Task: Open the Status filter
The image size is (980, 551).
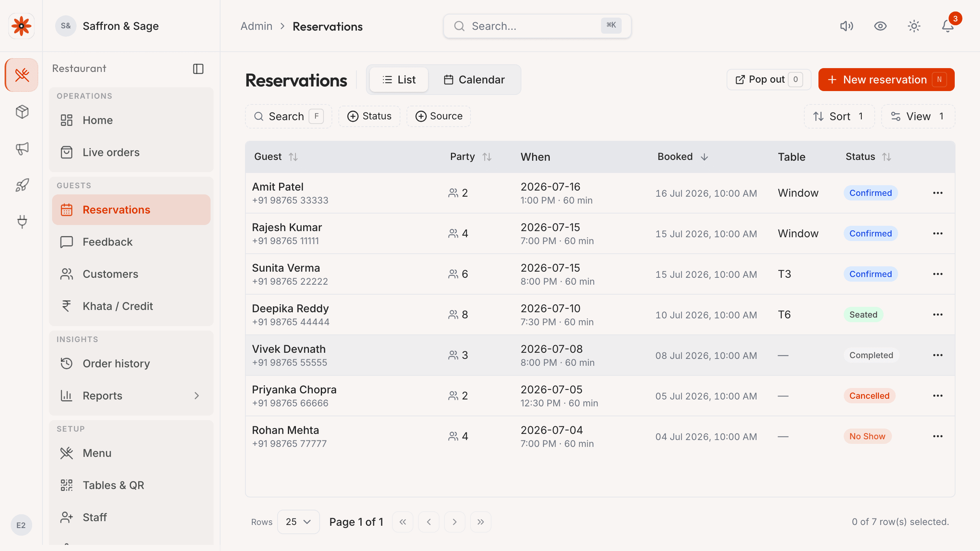Action: (369, 116)
